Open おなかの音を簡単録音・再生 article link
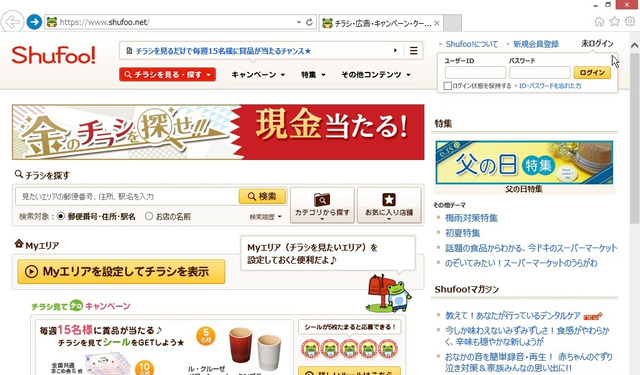 click(528, 362)
